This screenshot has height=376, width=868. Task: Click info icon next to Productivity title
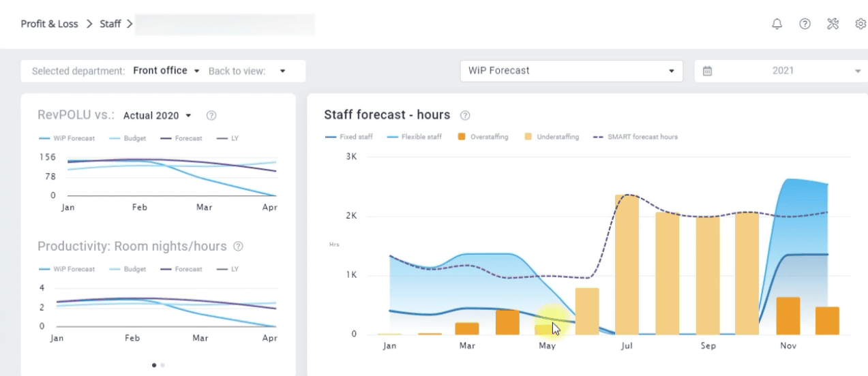(239, 247)
